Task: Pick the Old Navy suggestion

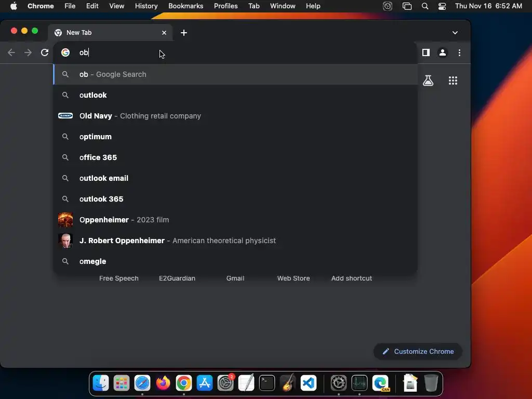Action: click(235, 116)
